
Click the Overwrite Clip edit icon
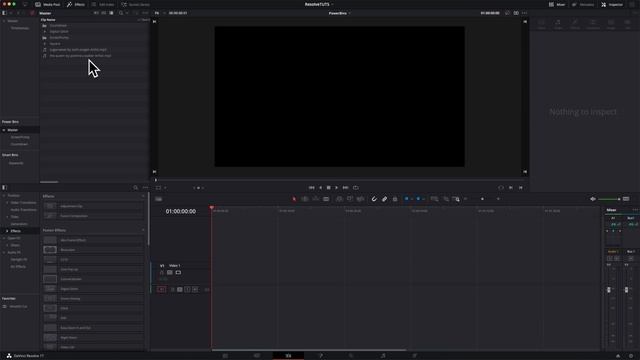click(350, 199)
